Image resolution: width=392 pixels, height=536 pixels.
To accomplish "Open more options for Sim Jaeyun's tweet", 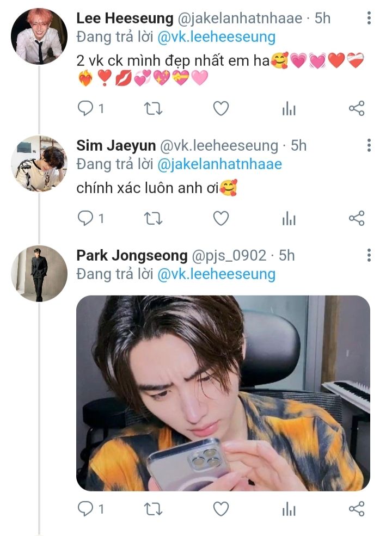I will (x=369, y=145).
